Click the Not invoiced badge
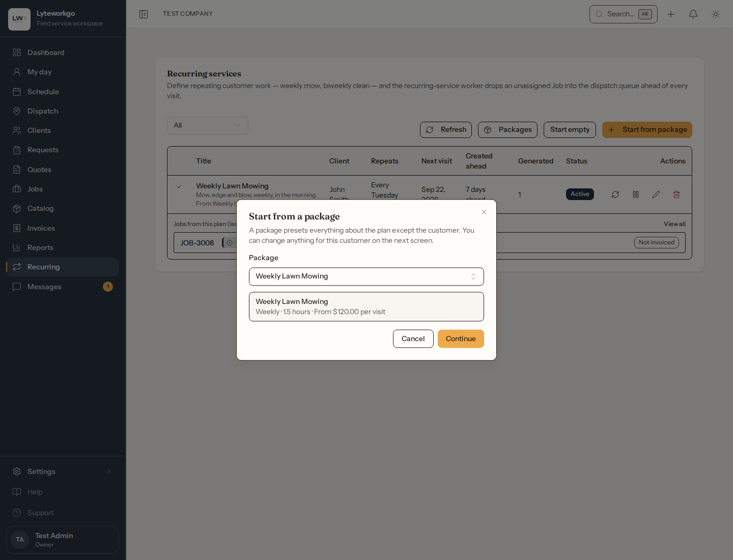The image size is (733, 560). click(657, 242)
